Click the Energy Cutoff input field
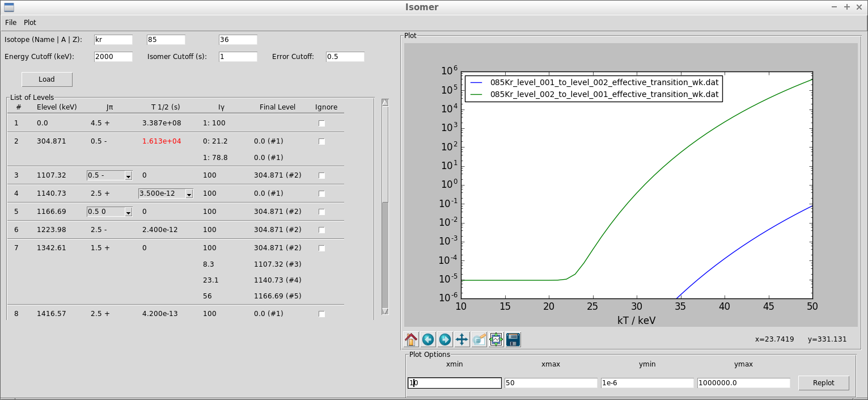The image size is (868, 400). click(113, 57)
